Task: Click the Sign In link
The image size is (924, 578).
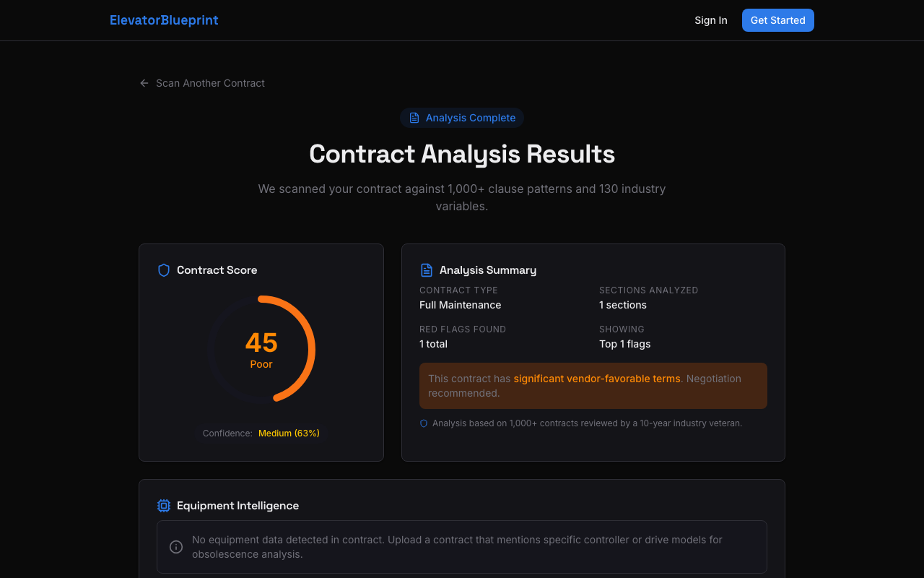Action: click(710, 20)
